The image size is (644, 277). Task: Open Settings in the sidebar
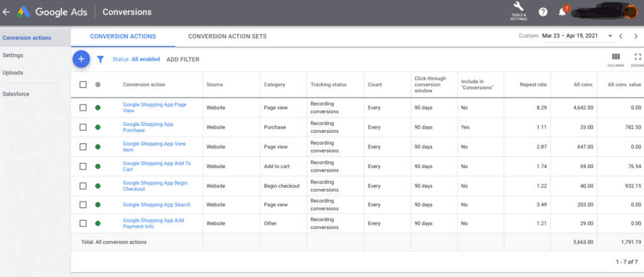[x=13, y=55]
